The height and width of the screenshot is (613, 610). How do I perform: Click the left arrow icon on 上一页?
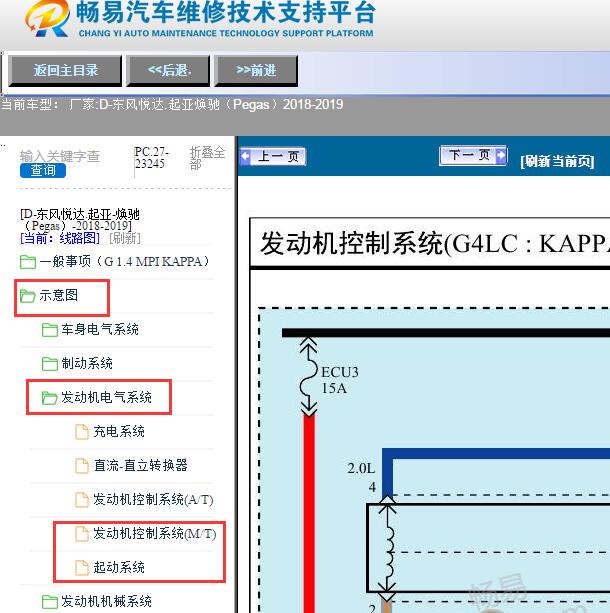(x=245, y=156)
